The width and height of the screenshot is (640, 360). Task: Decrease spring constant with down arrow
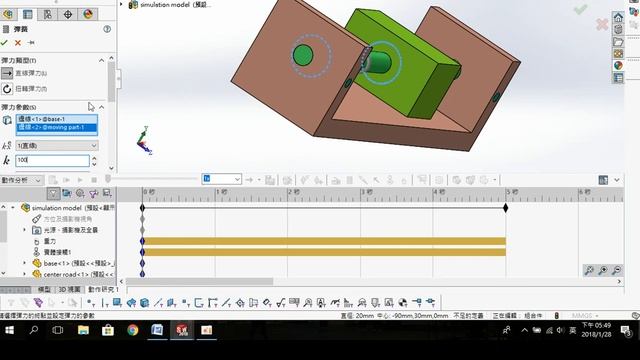coord(94,164)
